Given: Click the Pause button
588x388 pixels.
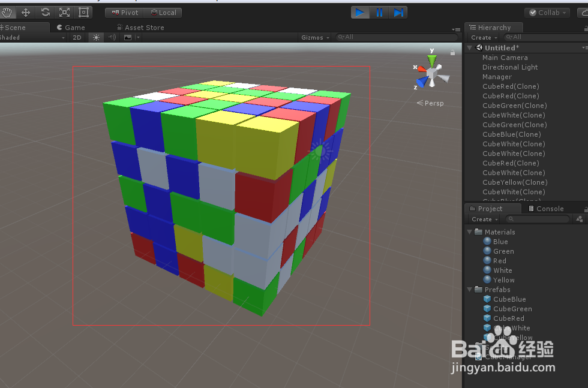Looking at the screenshot, I should (x=379, y=13).
